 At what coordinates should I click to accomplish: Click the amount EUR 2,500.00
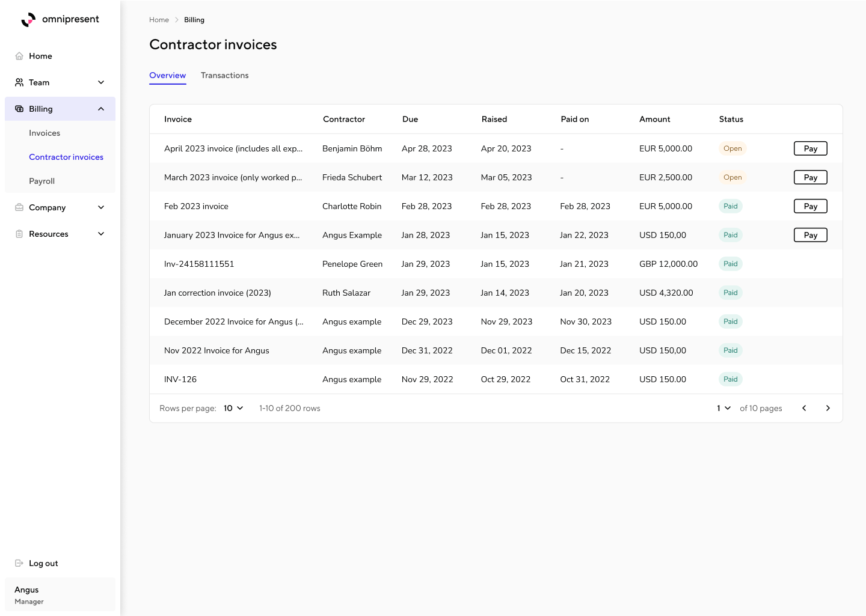coord(666,177)
